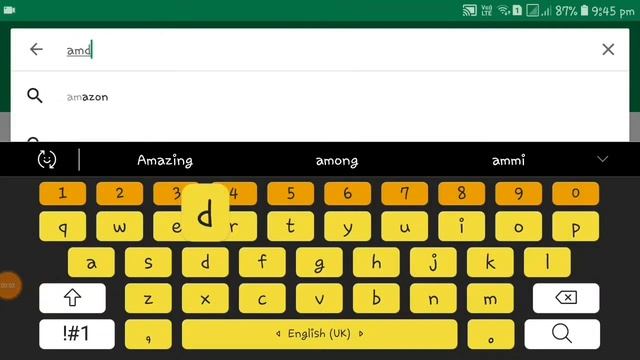Tap the letter q key
Image resolution: width=640 pixels, height=360 pixels.
[62, 226]
